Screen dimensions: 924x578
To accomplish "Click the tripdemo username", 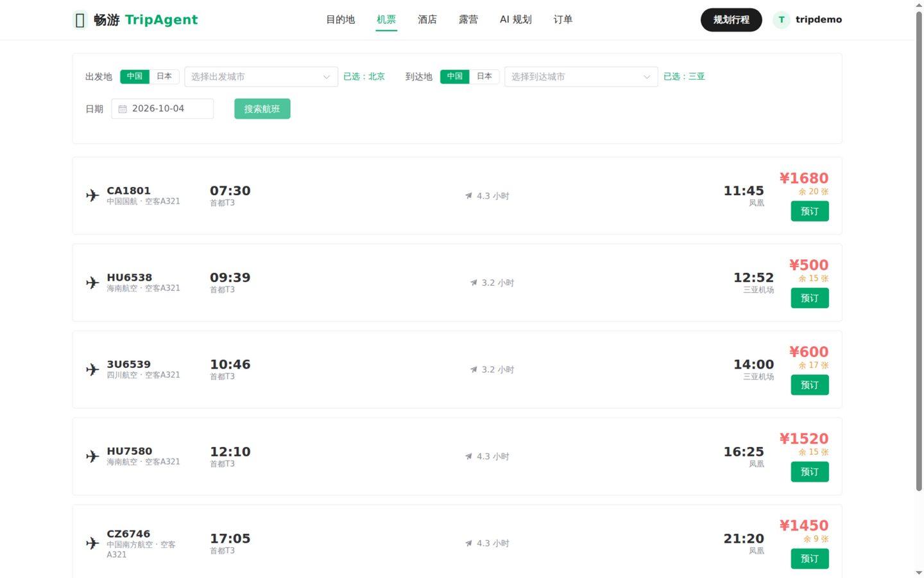I will pyautogui.click(x=819, y=20).
